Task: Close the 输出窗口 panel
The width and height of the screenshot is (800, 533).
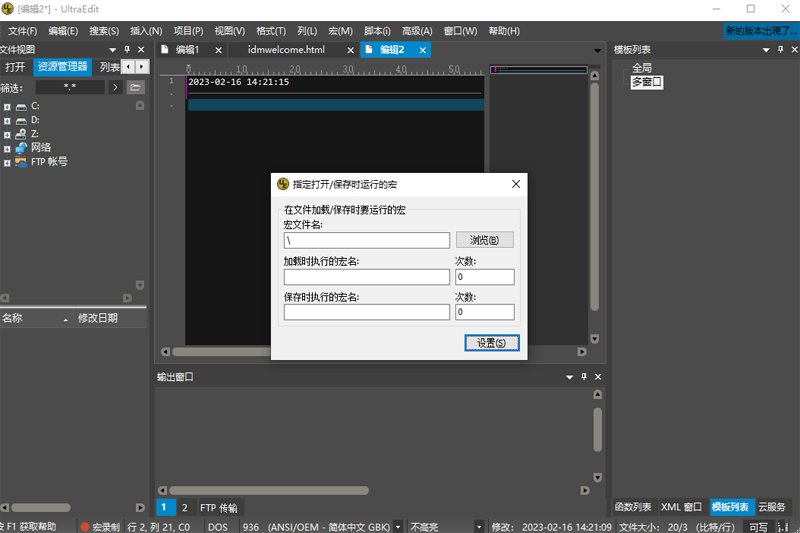Action: [x=598, y=377]
